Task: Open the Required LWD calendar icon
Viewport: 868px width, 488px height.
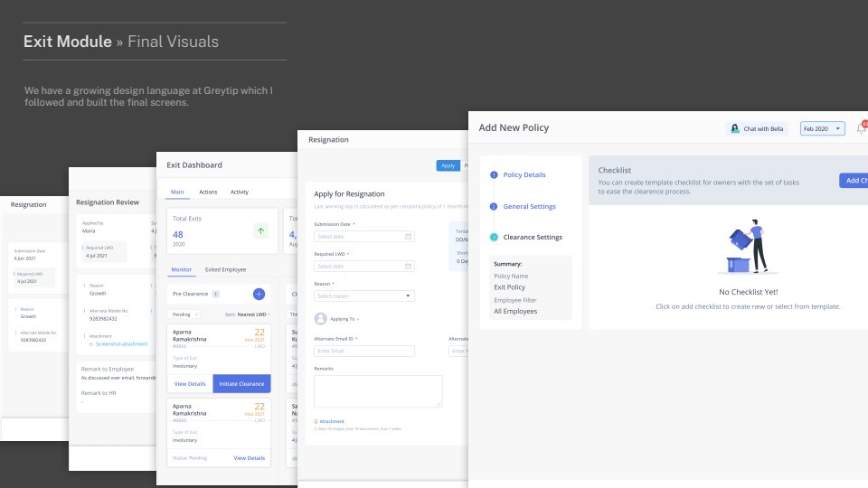Action: (409, 267)
